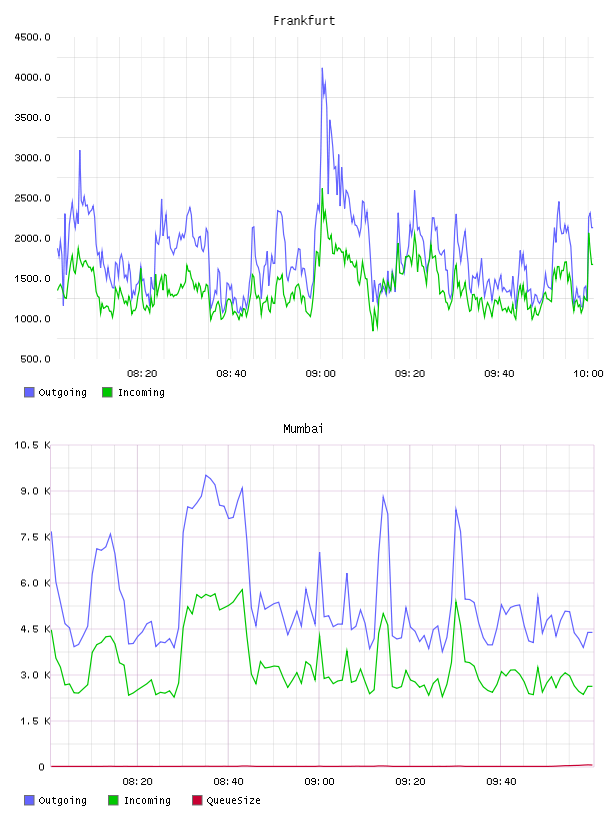Click the Frankfurt outgoing peak above 4000
608x816 pixels.
pyautogui.click(x=322, y=69)
